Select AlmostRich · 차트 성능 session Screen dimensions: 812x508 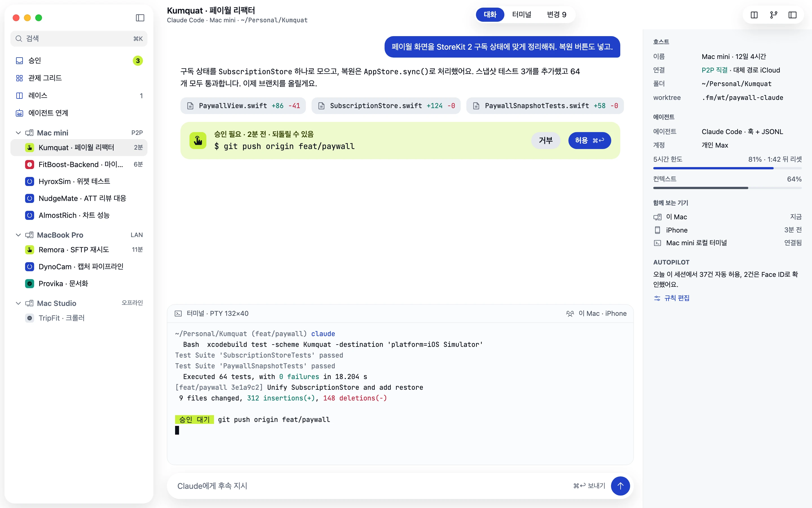tap(79, 215)
